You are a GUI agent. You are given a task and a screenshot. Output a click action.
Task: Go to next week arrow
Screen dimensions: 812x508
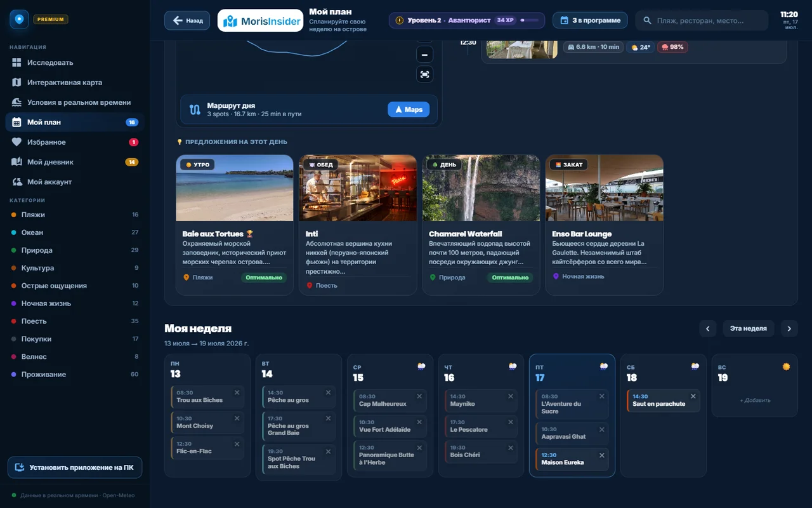(x=789, y=328)
